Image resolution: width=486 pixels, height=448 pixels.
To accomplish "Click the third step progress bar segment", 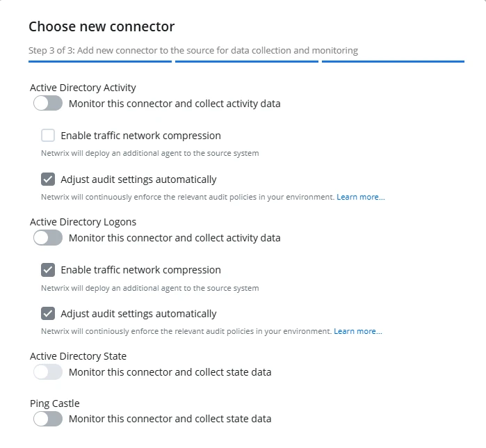I will coord(393,62).
